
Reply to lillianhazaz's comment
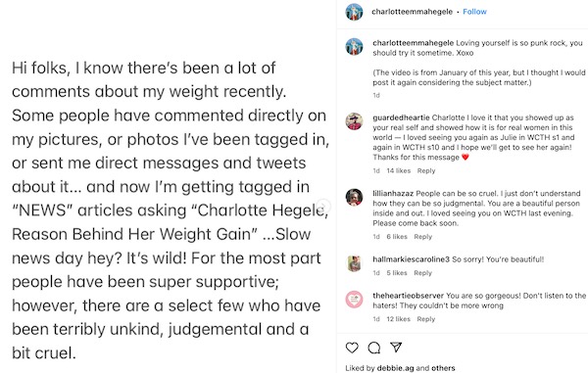(423, 237)
